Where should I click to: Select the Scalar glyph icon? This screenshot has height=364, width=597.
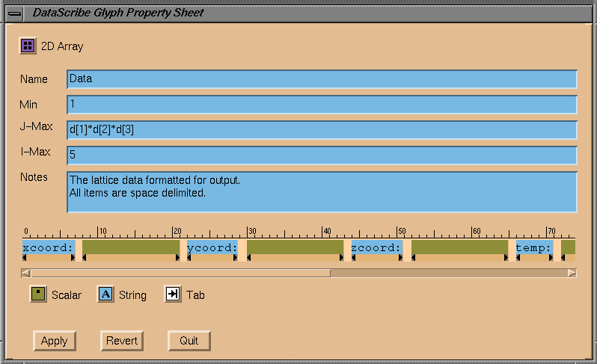(38, 294)
